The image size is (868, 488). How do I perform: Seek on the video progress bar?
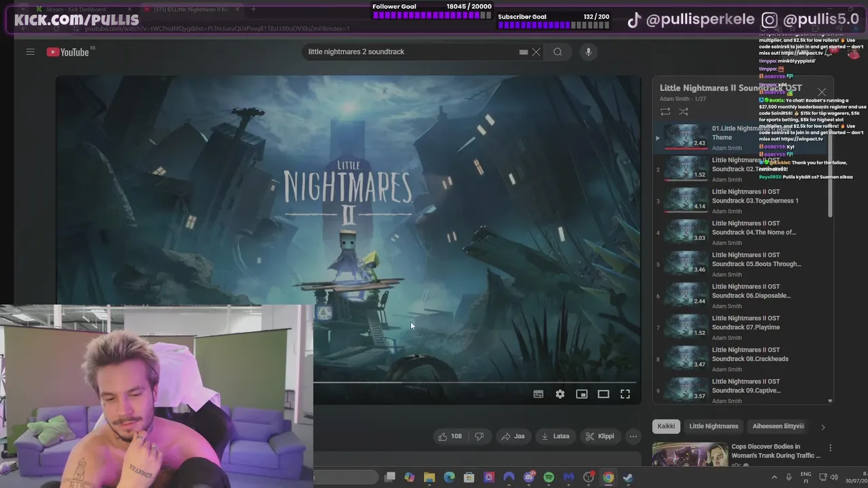[477, 382]
